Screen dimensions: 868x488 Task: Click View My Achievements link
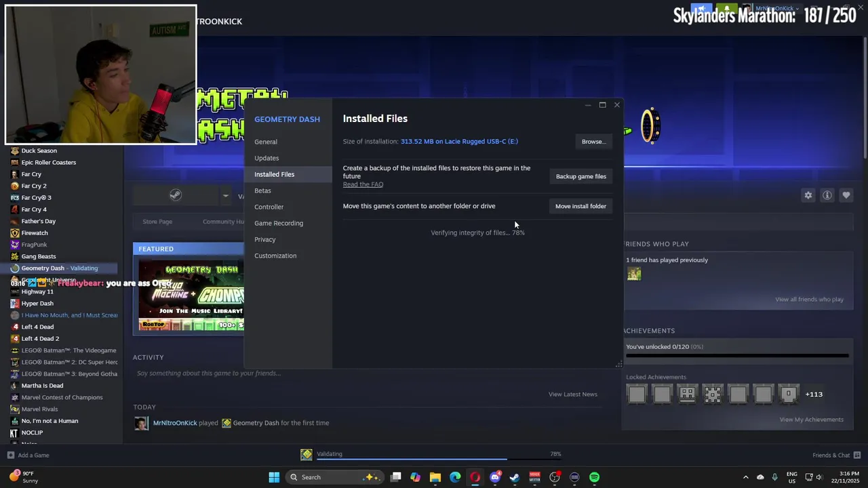click(x=811, y=420)
